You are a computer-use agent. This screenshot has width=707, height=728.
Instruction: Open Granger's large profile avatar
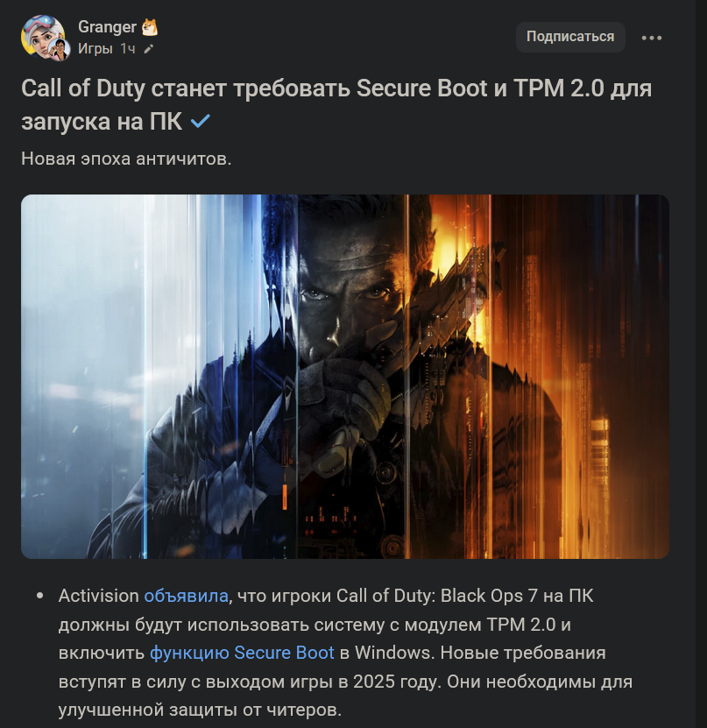tap(42, 36)
